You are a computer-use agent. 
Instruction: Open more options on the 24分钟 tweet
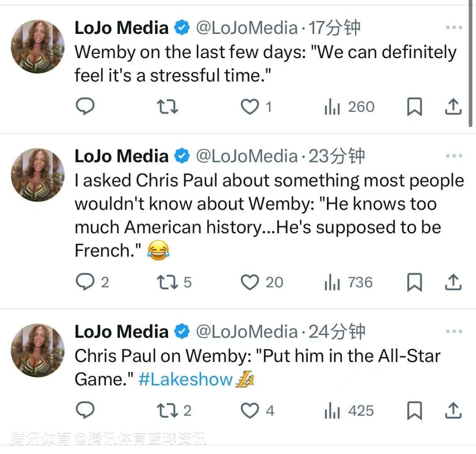pyautogui.click(x=454, y=332)
